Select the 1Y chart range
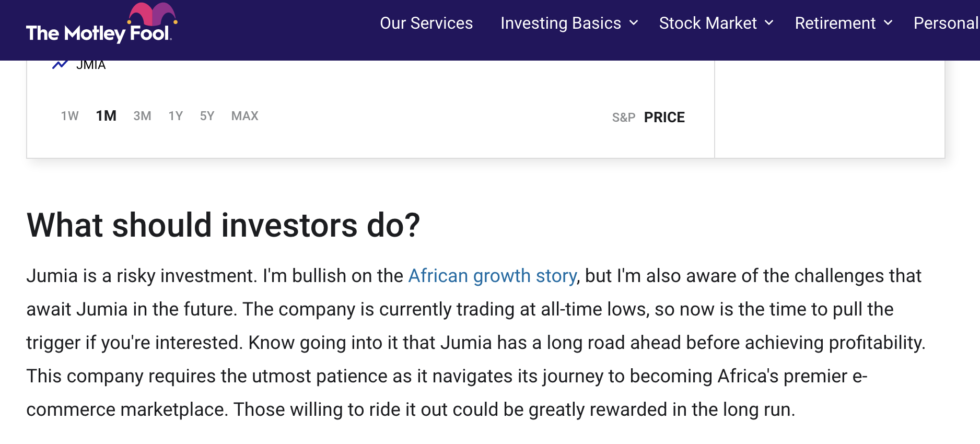 point(176,116)
